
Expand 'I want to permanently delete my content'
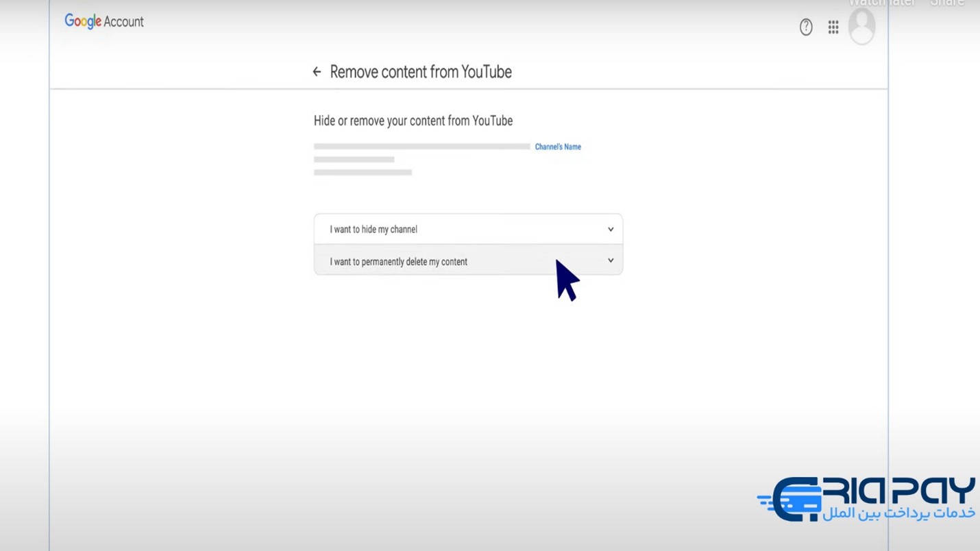468,260
